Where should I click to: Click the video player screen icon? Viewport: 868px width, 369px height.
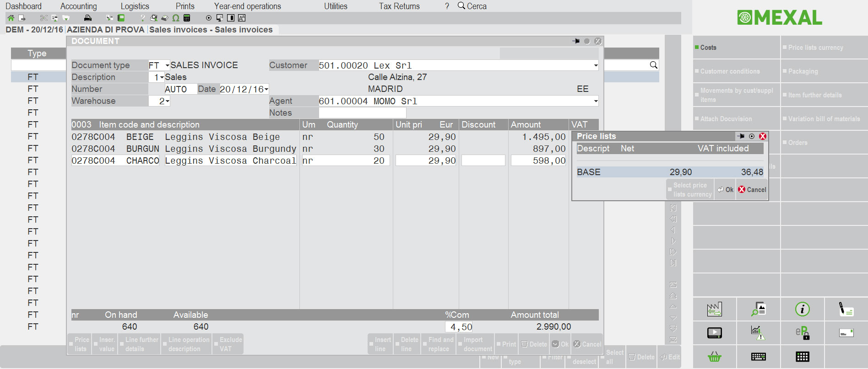714,333
